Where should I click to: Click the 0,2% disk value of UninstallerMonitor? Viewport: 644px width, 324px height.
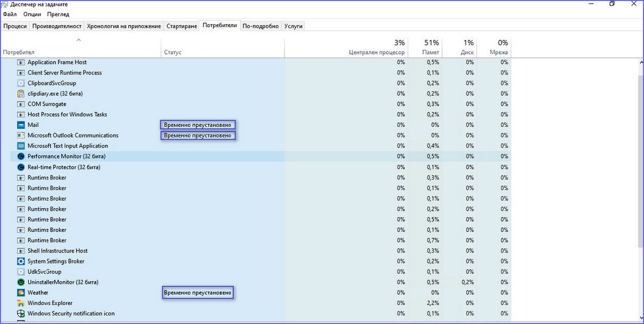[x=467, y=282]
